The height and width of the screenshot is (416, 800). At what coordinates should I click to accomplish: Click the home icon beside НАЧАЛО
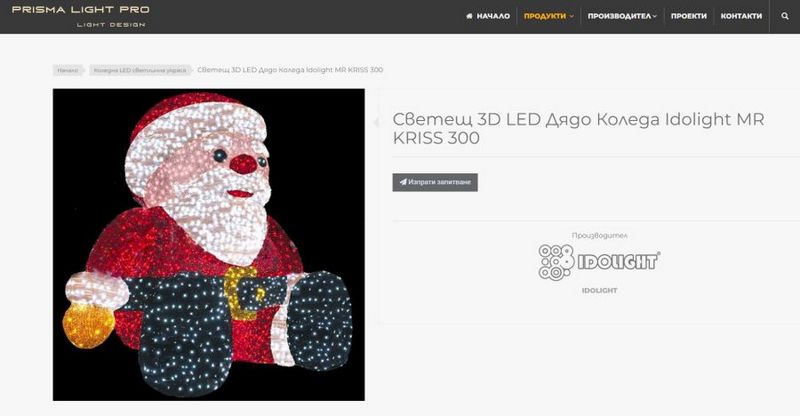pos(469,16)
